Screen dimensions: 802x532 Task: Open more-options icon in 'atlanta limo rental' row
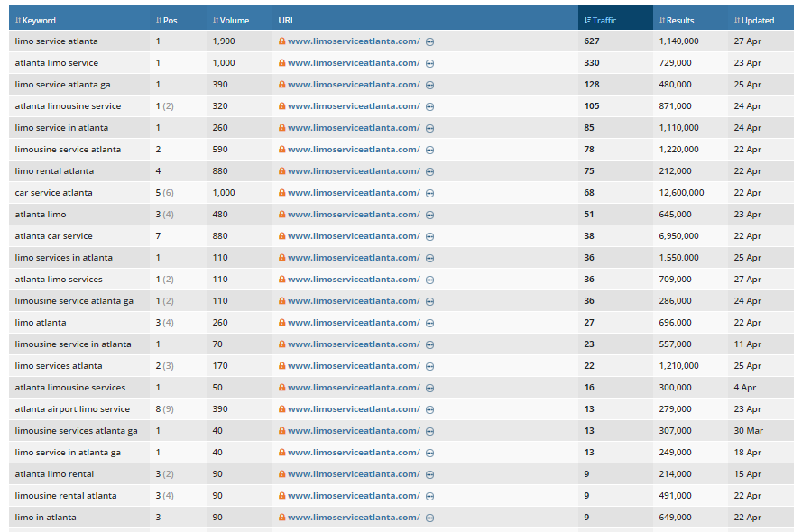point(430,474)
